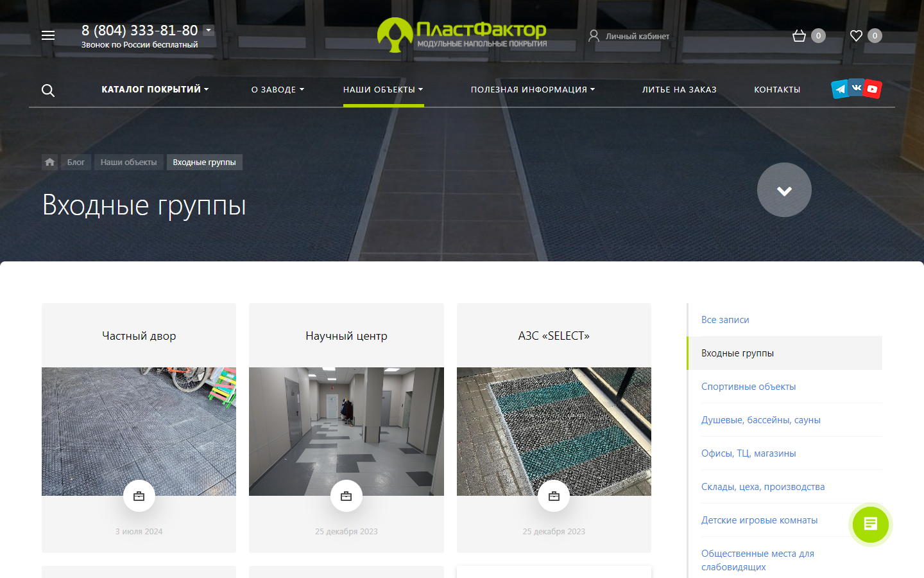Open Личный кабинет link
The height and width of the screenshot is (578, 924).
click(629, 36)
